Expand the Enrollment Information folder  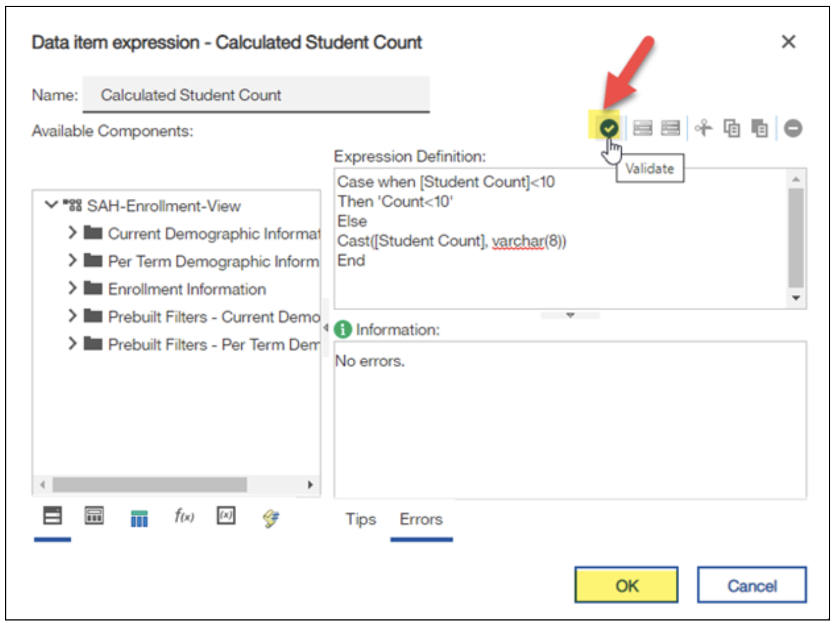pyautogui.click(x=72, y=288)
